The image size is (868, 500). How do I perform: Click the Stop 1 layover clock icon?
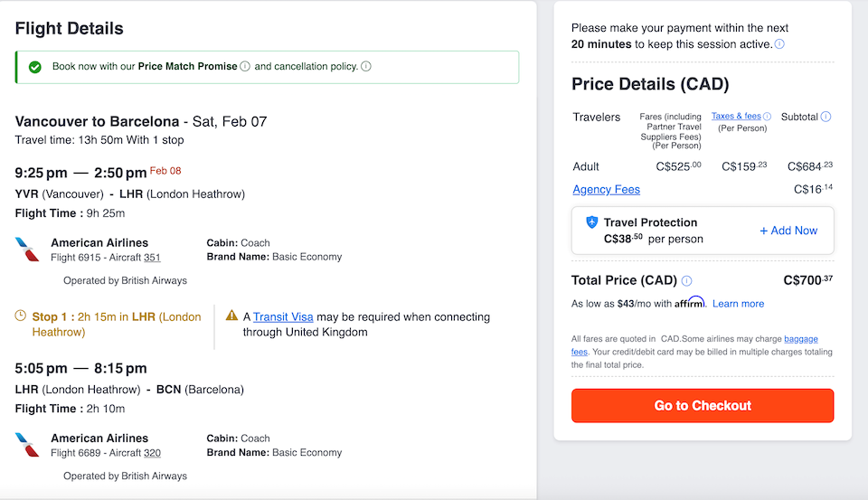point(21,316)
